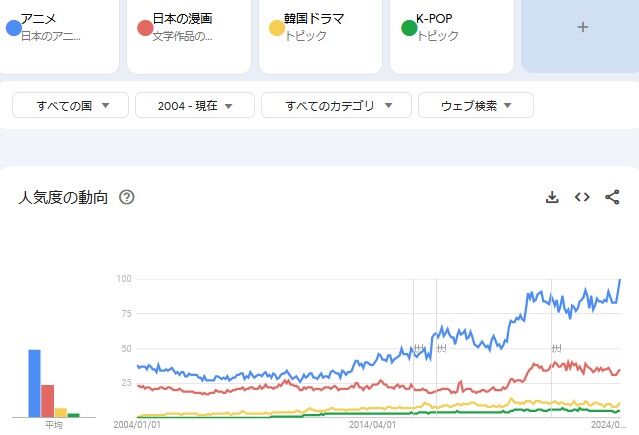Expand the すべてのカテゴリ category dropdown
Viewport: 639px width, 435px height.
tap(334, 105)
